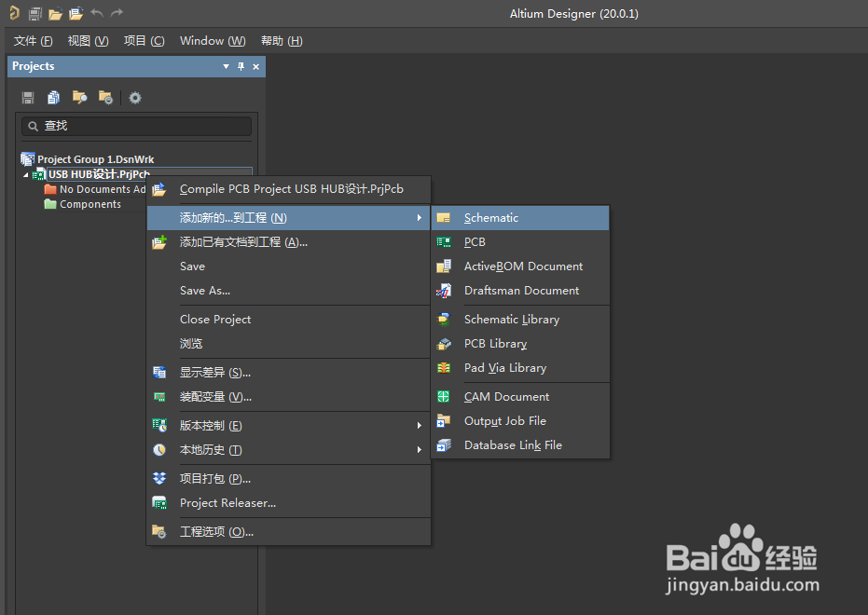This screenshot has width=868, height=615.
Task: Pin the Projects panel
Action: pos(241,66)
